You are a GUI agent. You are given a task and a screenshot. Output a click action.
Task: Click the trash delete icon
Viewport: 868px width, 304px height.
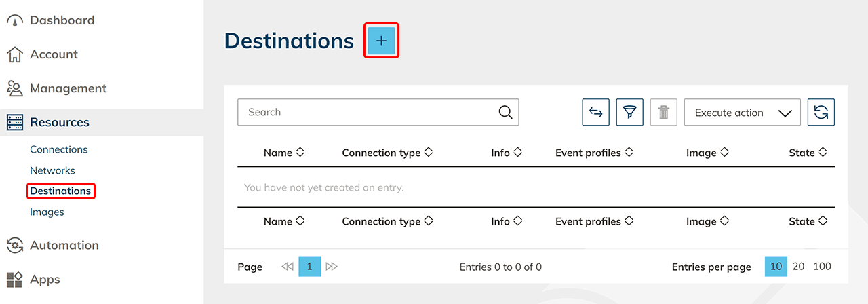663,113
